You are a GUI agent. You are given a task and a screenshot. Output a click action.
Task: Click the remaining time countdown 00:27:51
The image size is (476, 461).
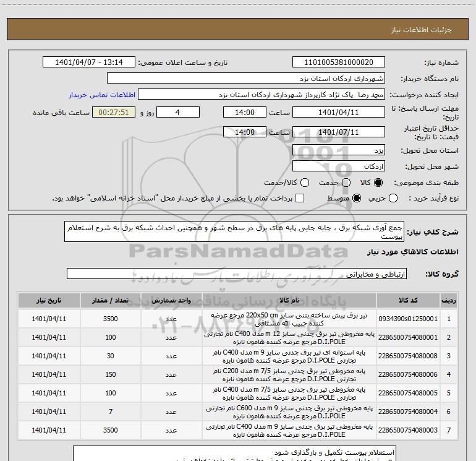(x=114, y=112)
